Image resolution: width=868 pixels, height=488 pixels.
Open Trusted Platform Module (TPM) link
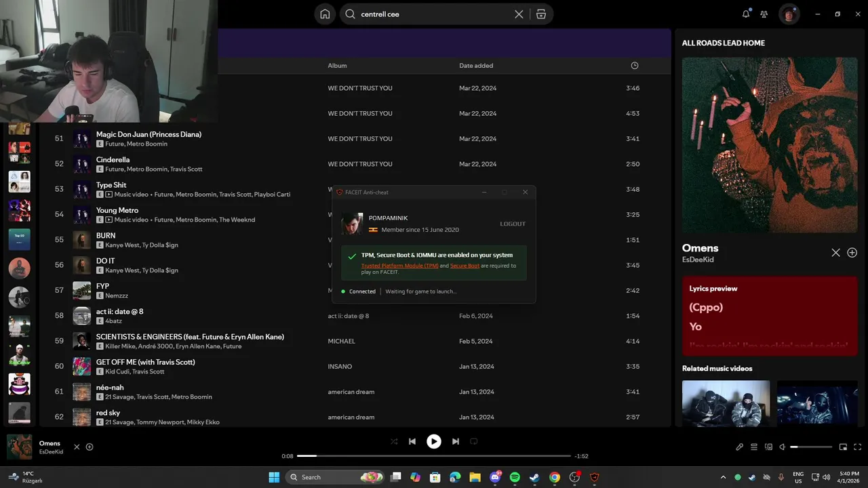pos(400,266)
